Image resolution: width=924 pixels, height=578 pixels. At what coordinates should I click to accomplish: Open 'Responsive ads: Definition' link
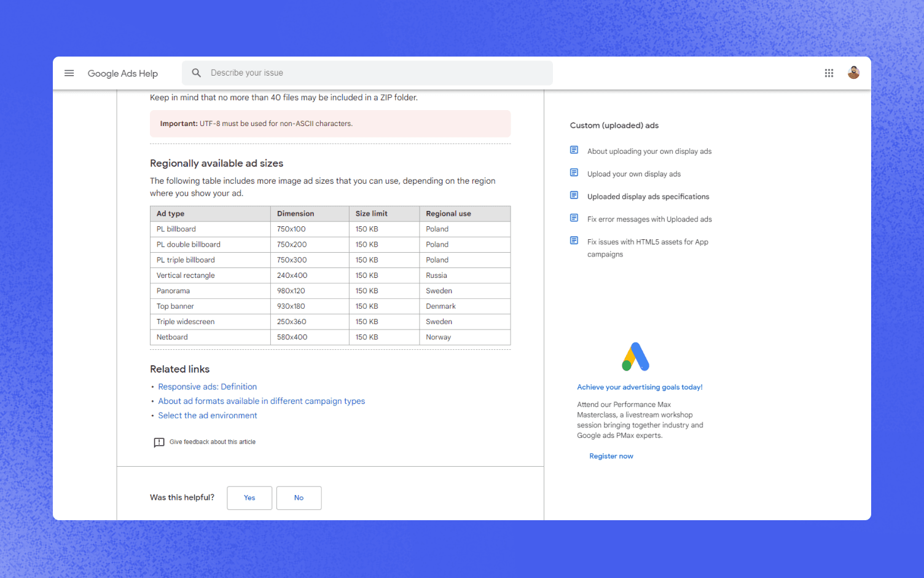point(208,387)
